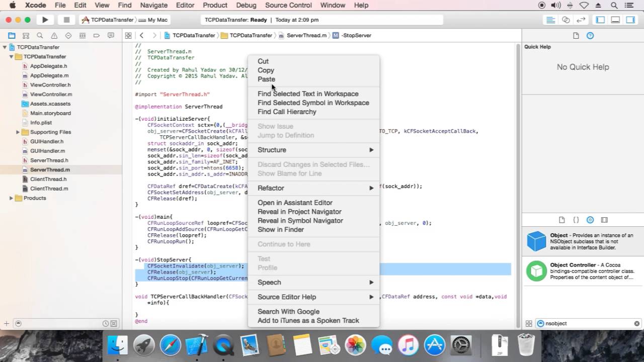Switch to the Assistant editor

[566, 20]
